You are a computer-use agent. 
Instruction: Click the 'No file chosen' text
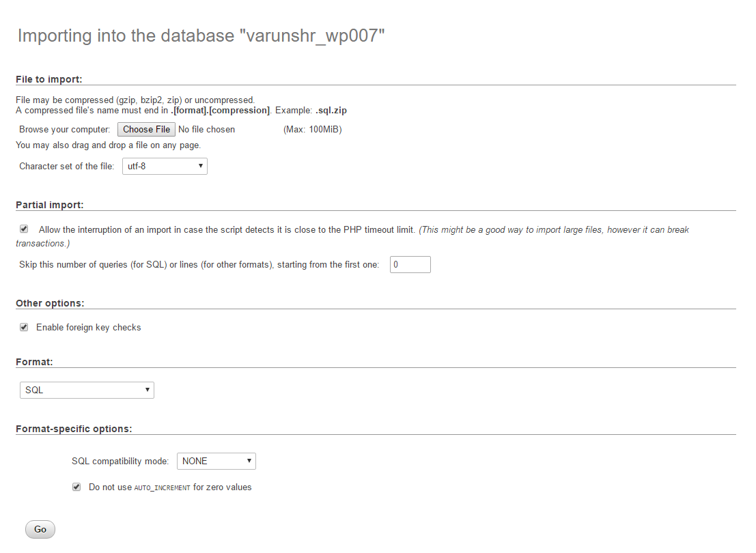coord(206,129)
